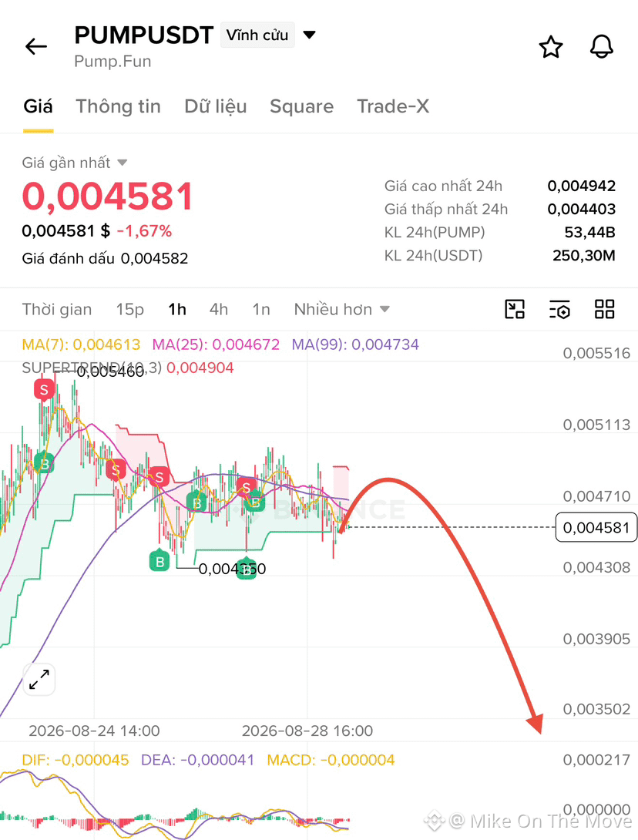The height and width of the screenshot is (840, 638).
Task: Tap the MA(99): 0,004734 indicator label
Action: click(x=355, y=344)
